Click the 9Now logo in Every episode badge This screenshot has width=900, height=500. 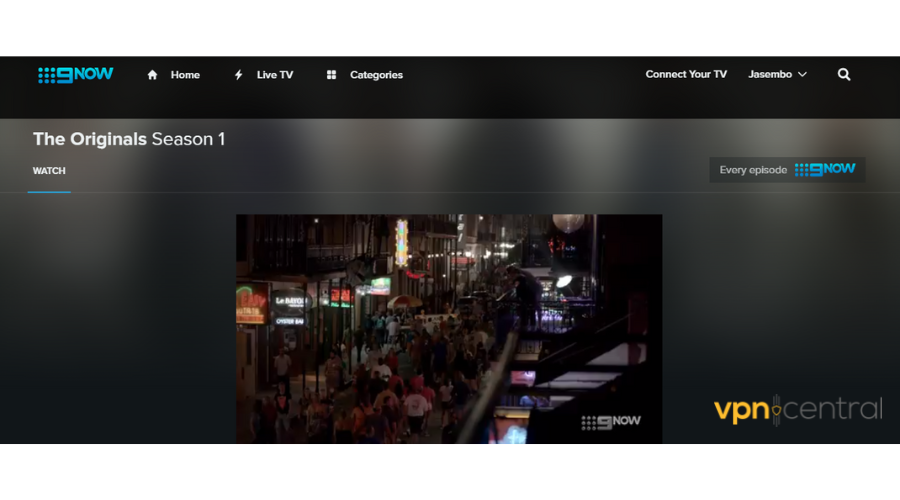825,169
